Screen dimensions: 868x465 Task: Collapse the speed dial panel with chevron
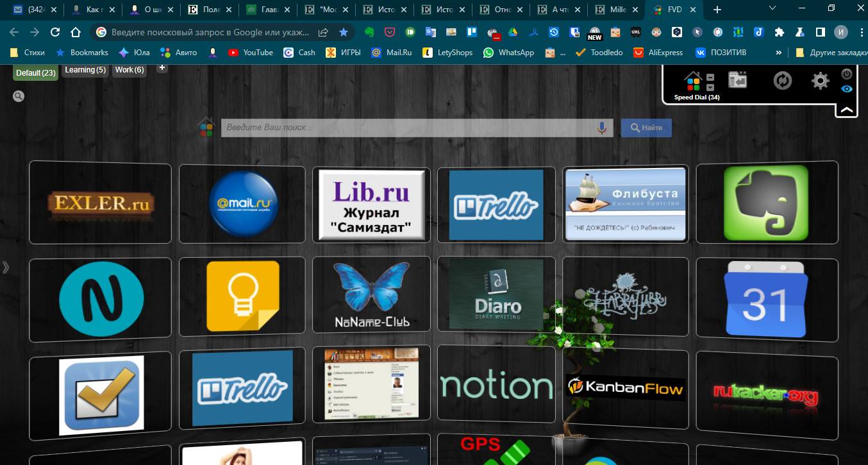point(847,110)
